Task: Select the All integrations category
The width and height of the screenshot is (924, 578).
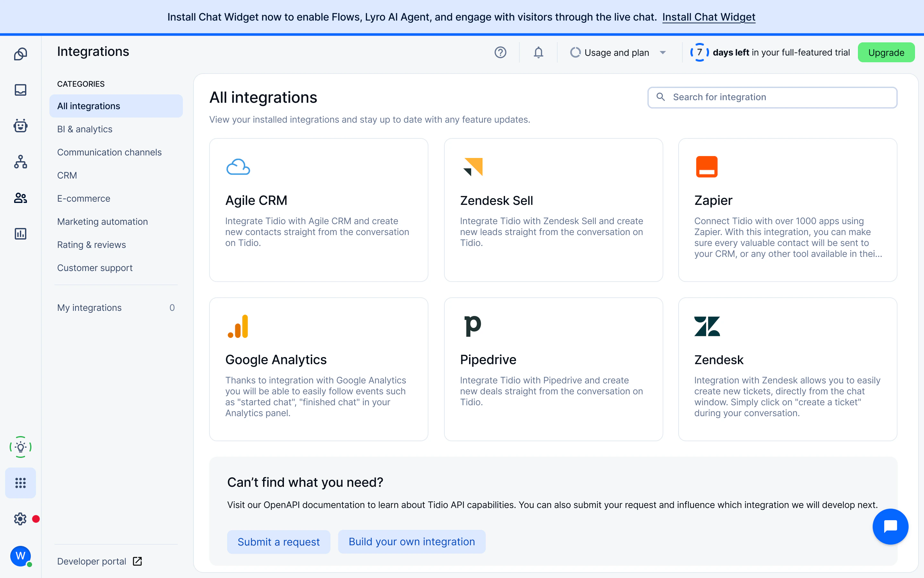Action: click(116, 106)
